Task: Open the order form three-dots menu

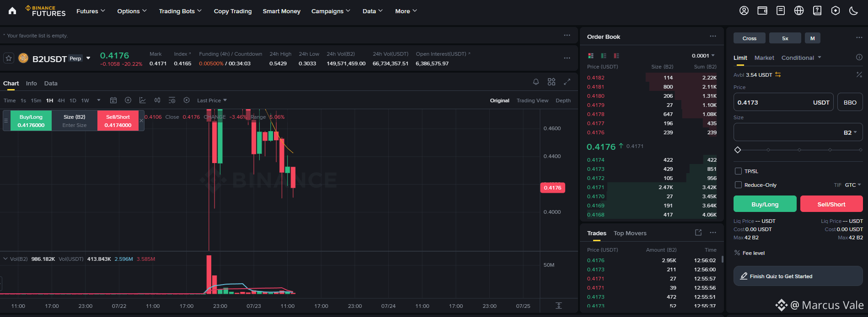Action: pyautogui.click(x=859, y=37)
